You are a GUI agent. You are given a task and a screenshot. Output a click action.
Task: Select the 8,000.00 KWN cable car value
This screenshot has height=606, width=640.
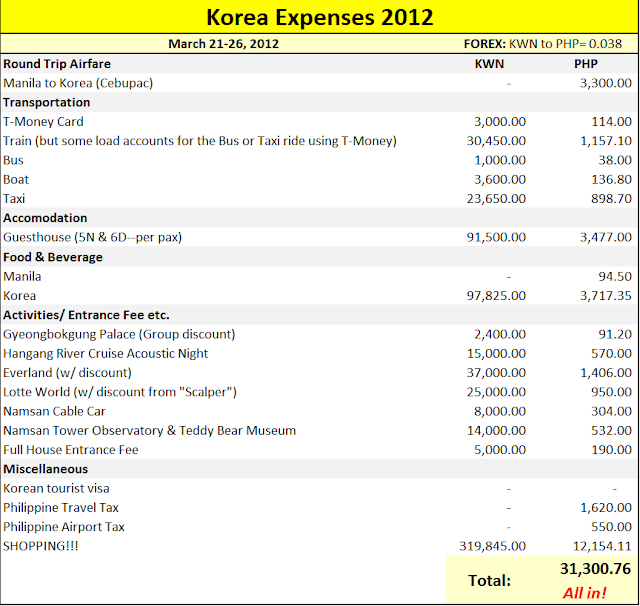click(x=500, y=411)
